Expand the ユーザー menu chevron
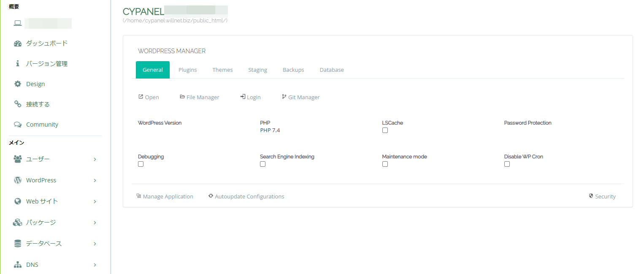This screenshot has width=644, height=274. tap(95, 159)
